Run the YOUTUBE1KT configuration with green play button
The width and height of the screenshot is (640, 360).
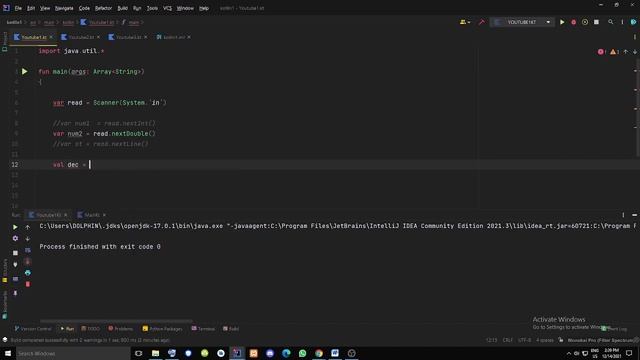pyautogui.click(x=562, y=22)
